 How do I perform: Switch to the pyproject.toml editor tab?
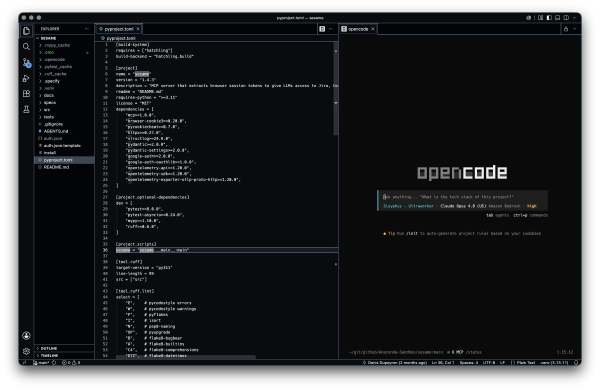coord(119,29)
